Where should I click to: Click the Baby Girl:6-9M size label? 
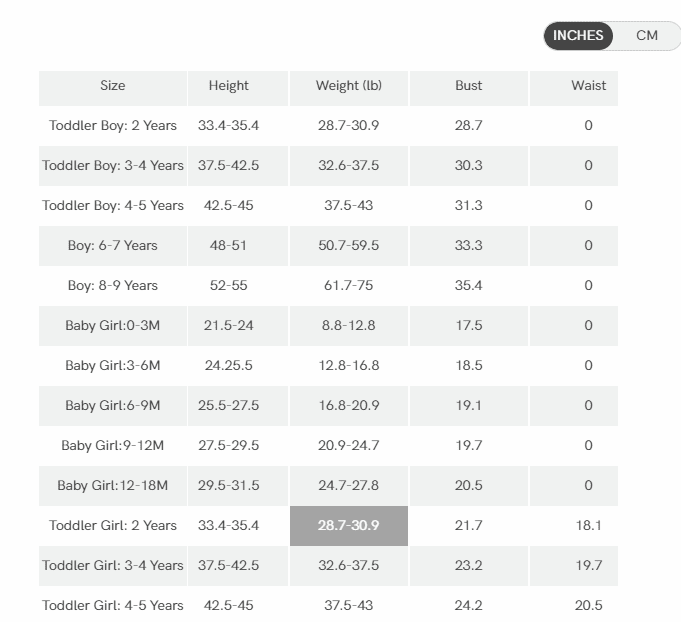(113, 406)
